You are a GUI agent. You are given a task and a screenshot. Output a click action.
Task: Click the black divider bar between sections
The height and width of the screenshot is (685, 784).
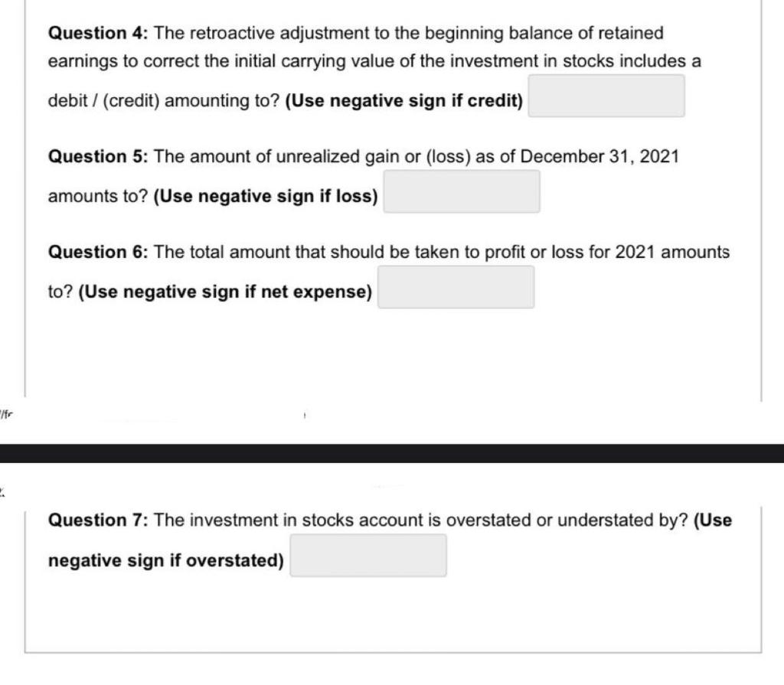pos(392,450)
